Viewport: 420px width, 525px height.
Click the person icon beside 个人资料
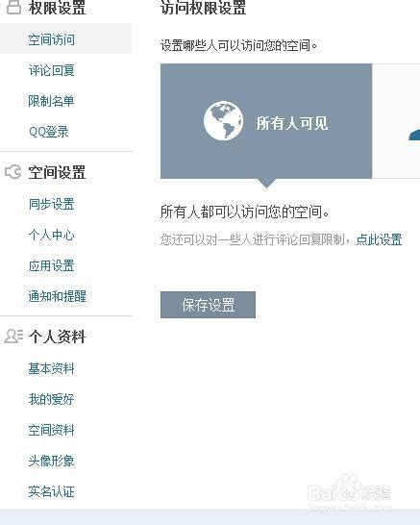tap(13, 337)
